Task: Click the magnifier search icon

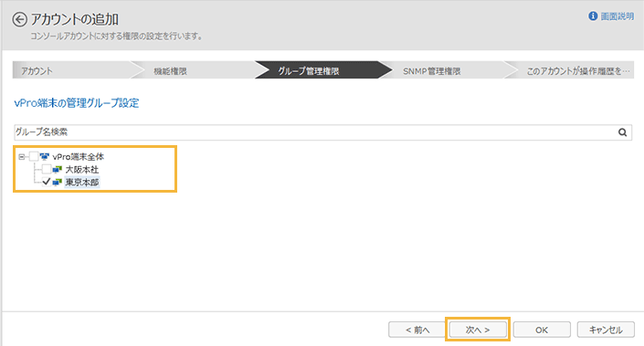Action: [x=623, y=132]
